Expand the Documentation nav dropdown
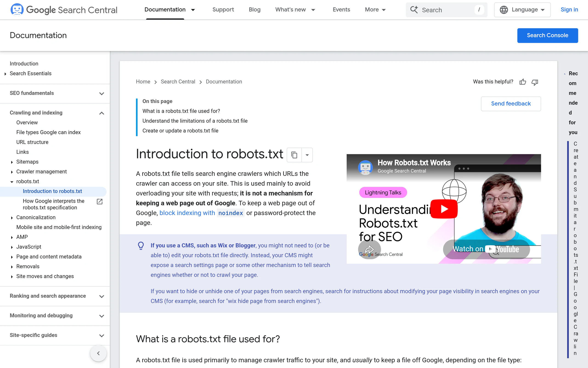Image resolution: width=588 pixels, height=368 pixels. (193, 10)
